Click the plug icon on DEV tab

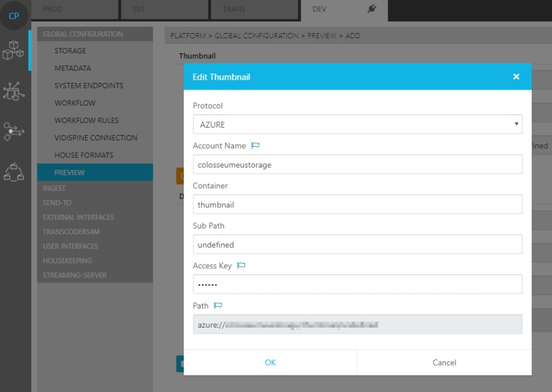pos(371,9)
